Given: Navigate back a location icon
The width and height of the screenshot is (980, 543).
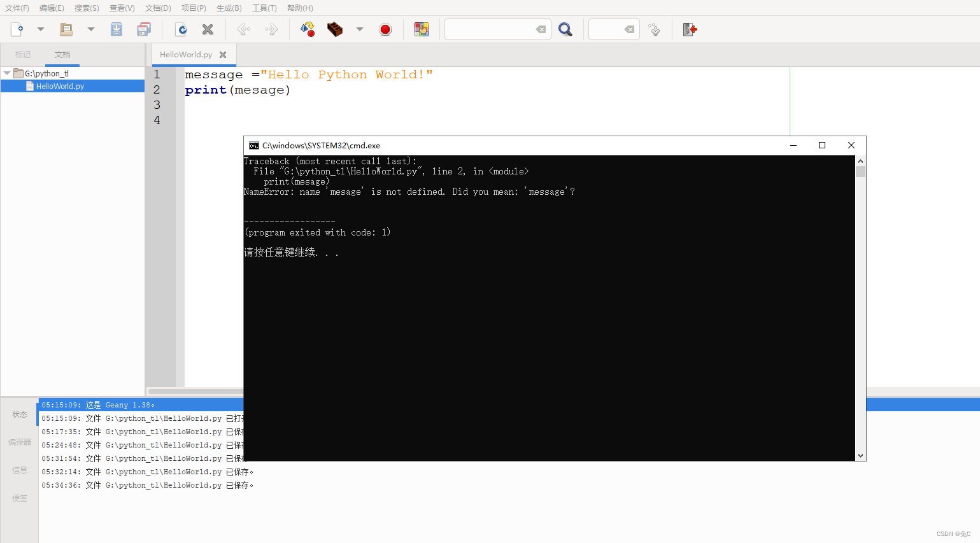Looking at the screenshot, I should [x=244, y=29].
